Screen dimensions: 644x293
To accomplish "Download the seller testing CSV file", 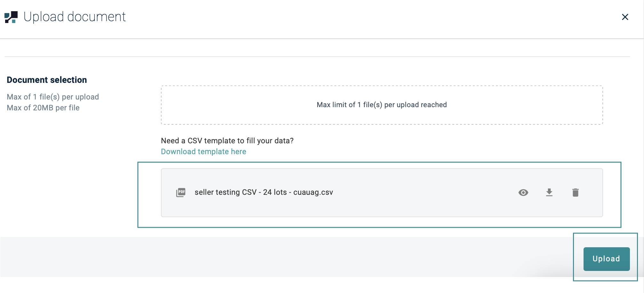I will tap(549, 193).
